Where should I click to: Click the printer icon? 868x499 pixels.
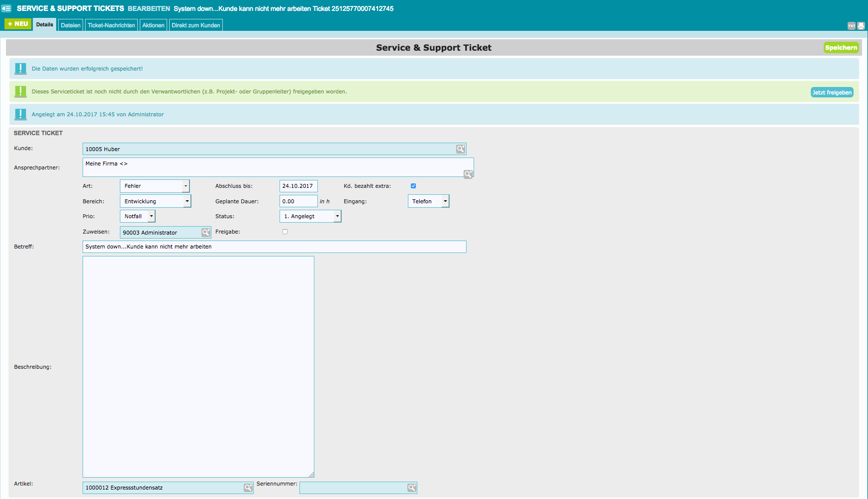(x=861, y=26)
